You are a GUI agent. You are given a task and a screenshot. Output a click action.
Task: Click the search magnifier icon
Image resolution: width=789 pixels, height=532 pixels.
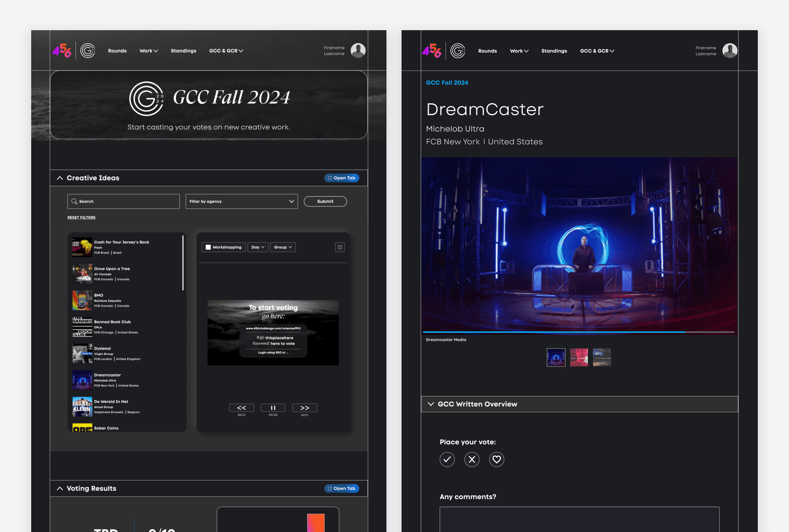[74, 201]
